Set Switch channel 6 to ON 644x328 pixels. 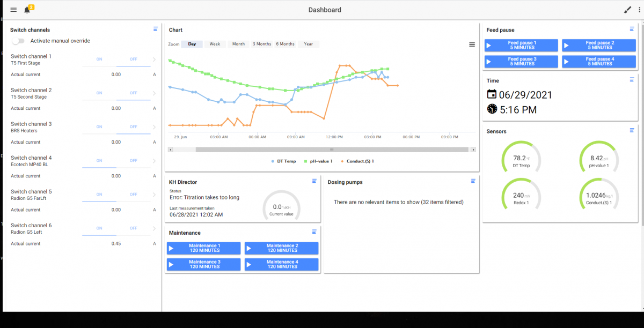[x=99, y=228]
